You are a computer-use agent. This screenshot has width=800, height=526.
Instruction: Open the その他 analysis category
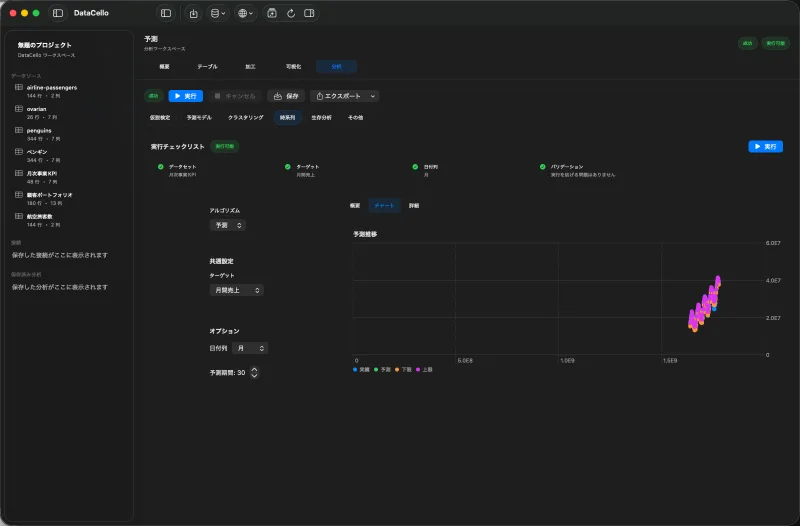[356, 117]
